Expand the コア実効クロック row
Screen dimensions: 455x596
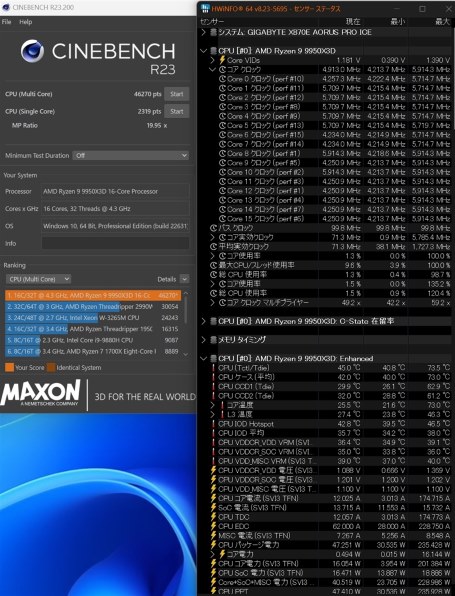[212, 237]
